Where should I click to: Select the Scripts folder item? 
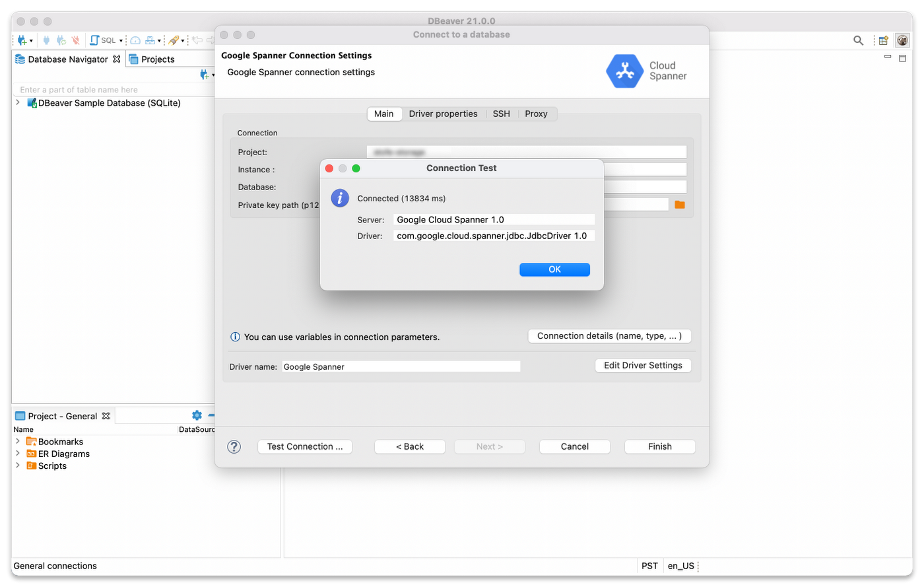click(x=47, y=466)
